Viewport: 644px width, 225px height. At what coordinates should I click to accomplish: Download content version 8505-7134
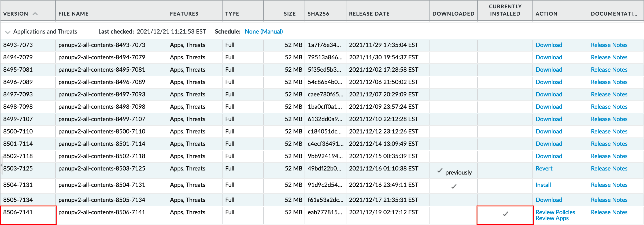click(x=549, y=200)
